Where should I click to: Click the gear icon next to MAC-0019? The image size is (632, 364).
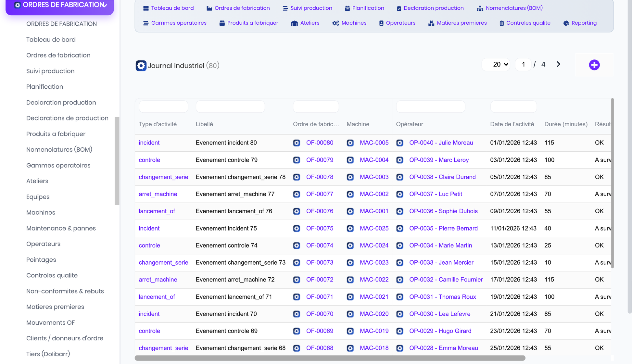pyautogui.click(x=350, y=331)
